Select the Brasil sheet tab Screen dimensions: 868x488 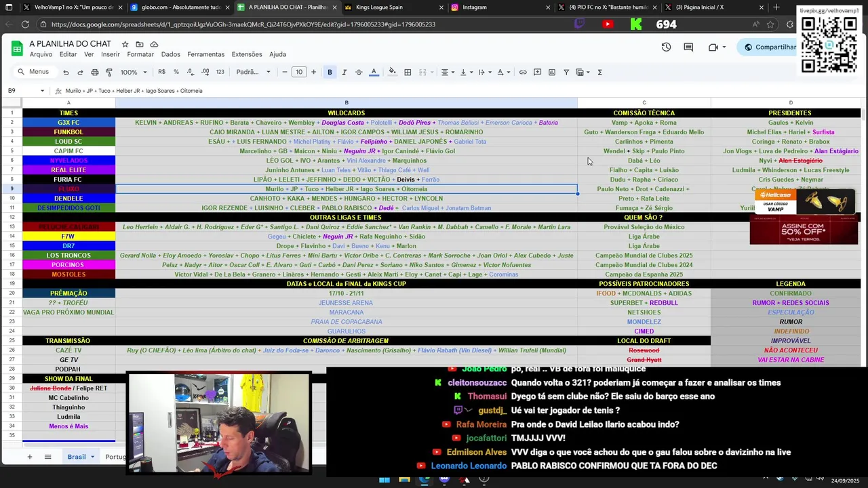[x=81, y=457]
